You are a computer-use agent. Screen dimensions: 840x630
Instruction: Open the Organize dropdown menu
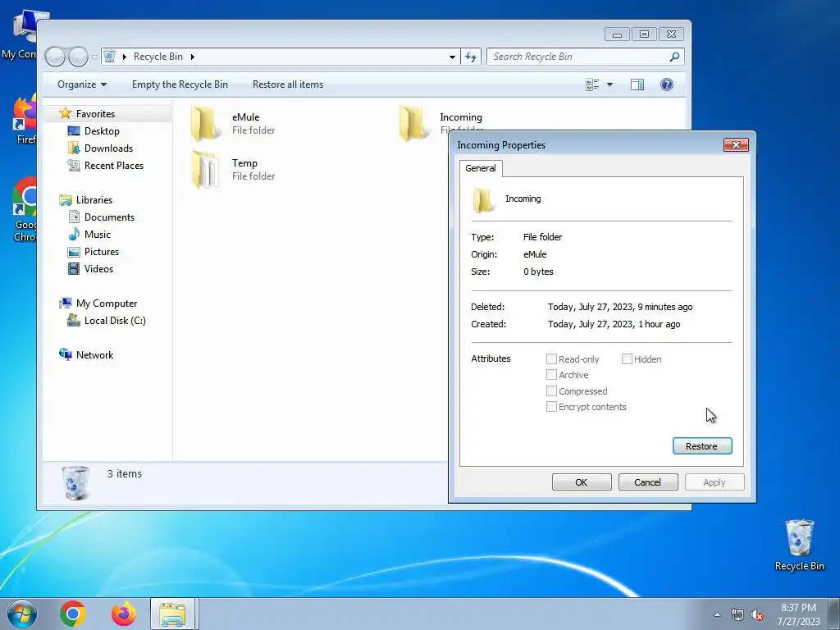[82, 84]
